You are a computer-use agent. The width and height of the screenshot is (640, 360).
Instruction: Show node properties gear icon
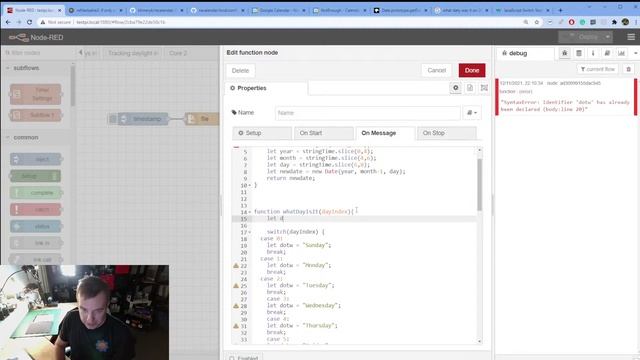[456, 88]
